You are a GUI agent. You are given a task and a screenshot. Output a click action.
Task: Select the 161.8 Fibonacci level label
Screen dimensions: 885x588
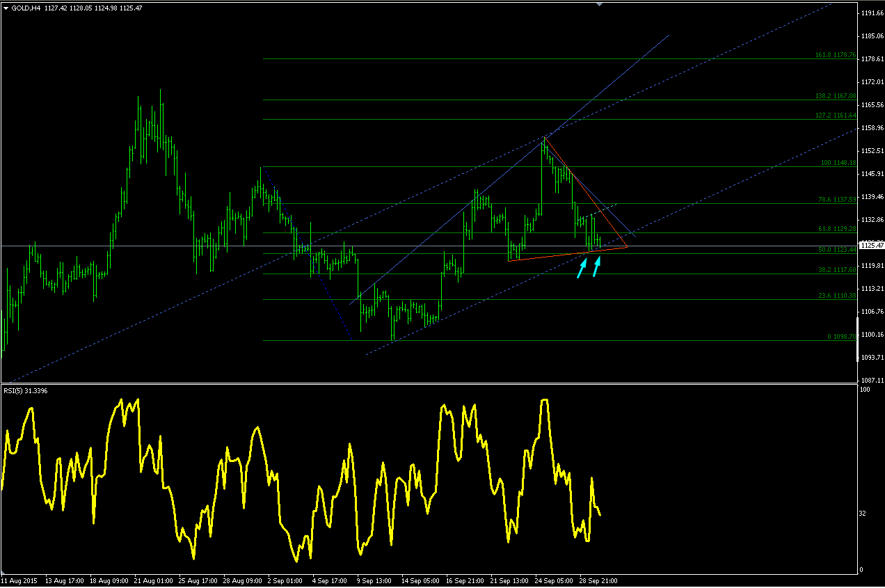tap(835, 55)
